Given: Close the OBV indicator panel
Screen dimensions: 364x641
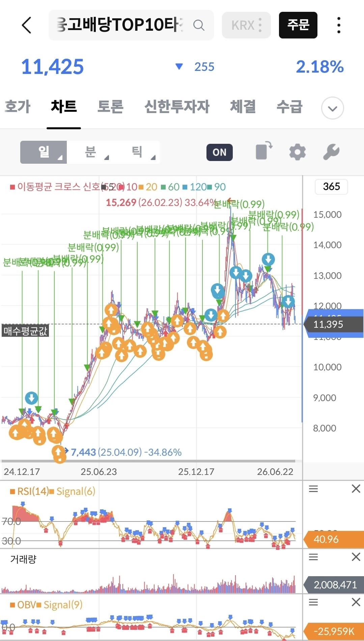Looking at the screenshot, I should pos(356,602).
